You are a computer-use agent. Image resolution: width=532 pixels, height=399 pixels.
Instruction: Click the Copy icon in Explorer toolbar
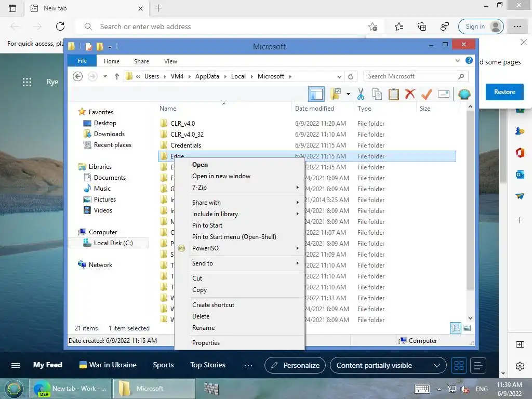(377, 94)
